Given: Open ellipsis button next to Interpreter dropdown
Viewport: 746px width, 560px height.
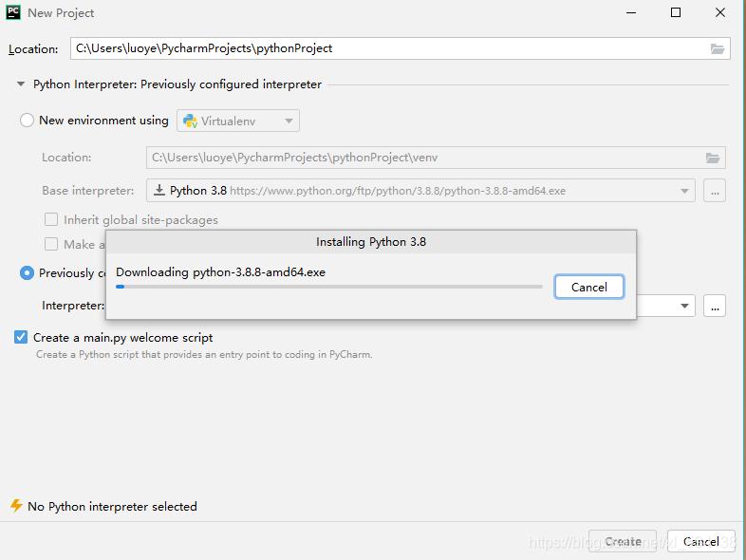Looking at the screenshot, I should [715, 306].
